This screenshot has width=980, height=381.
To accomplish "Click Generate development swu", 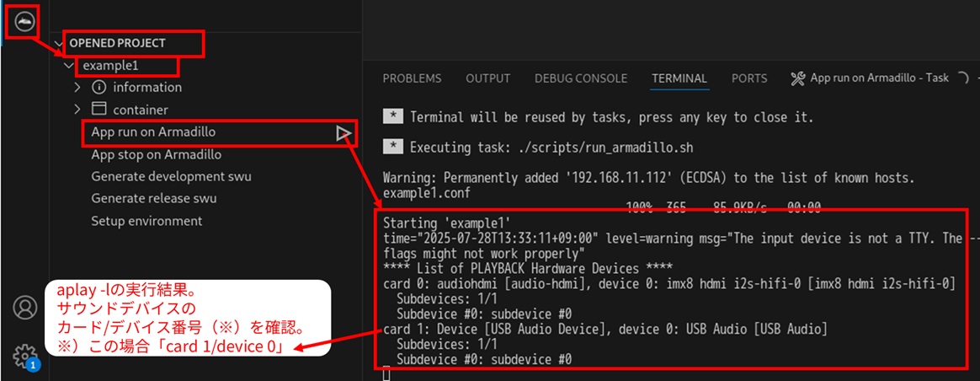I will click(x=171, y=176).
